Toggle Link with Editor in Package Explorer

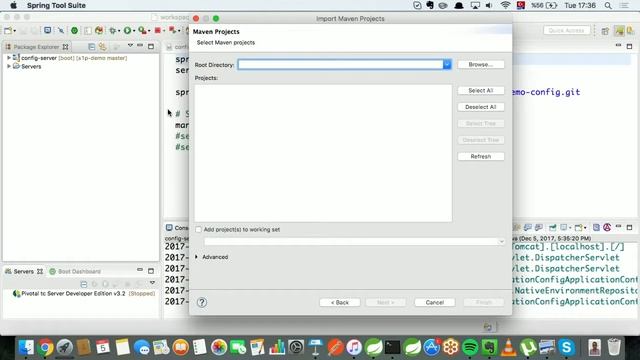tap(102, 47)
